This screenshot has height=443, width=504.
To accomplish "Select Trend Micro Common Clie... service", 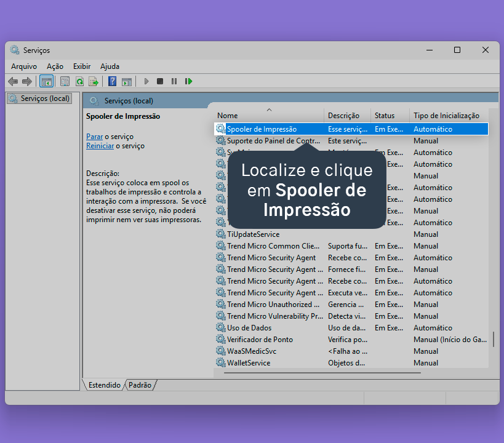I will click(351, 246).
